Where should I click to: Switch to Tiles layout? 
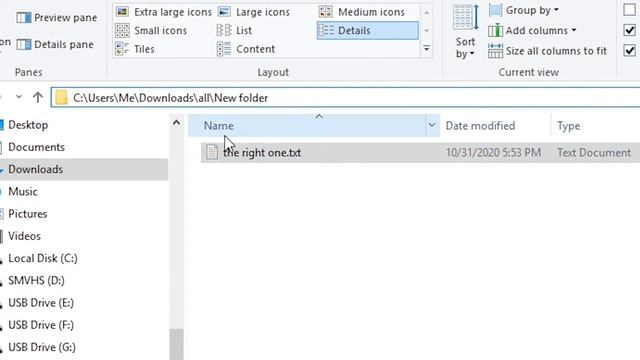point(135,49)
